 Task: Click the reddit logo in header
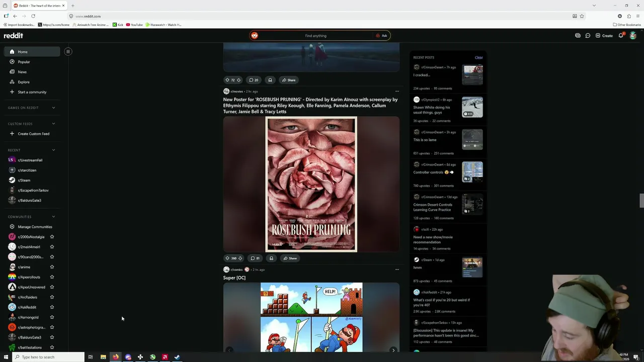pyautogui.click(x=14, y=36)
